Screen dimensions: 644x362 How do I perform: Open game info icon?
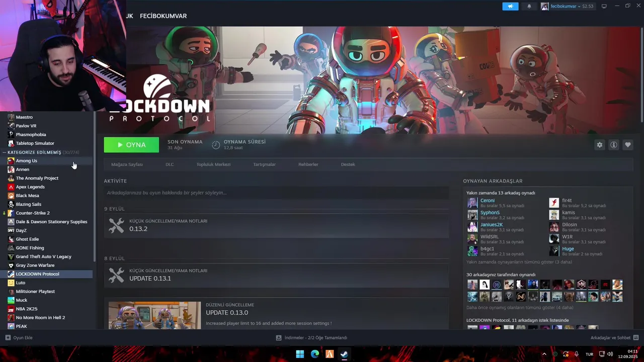click(613, 145)
